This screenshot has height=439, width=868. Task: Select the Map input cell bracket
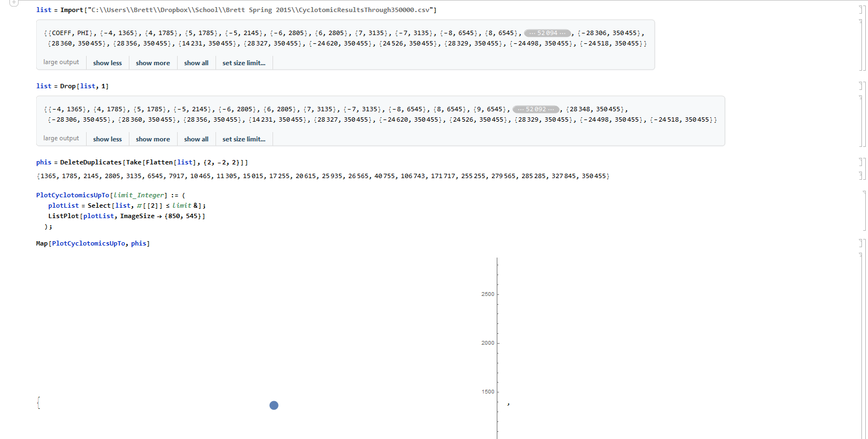pyautogui.click(x=861, y=243)
